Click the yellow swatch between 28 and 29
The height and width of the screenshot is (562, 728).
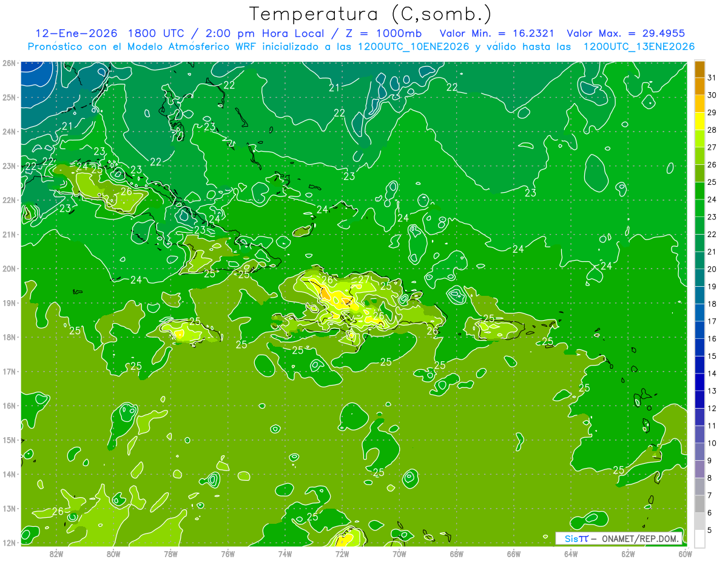[699, 121]
